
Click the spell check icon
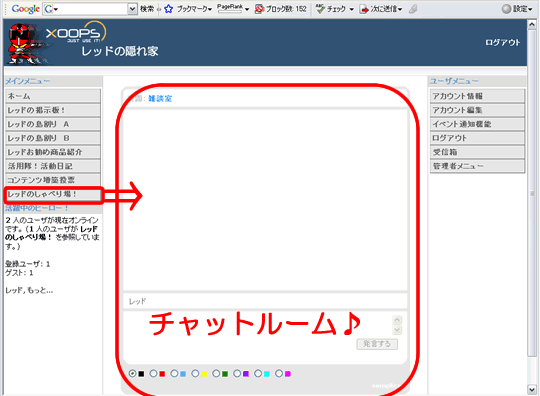pos(320,9)
